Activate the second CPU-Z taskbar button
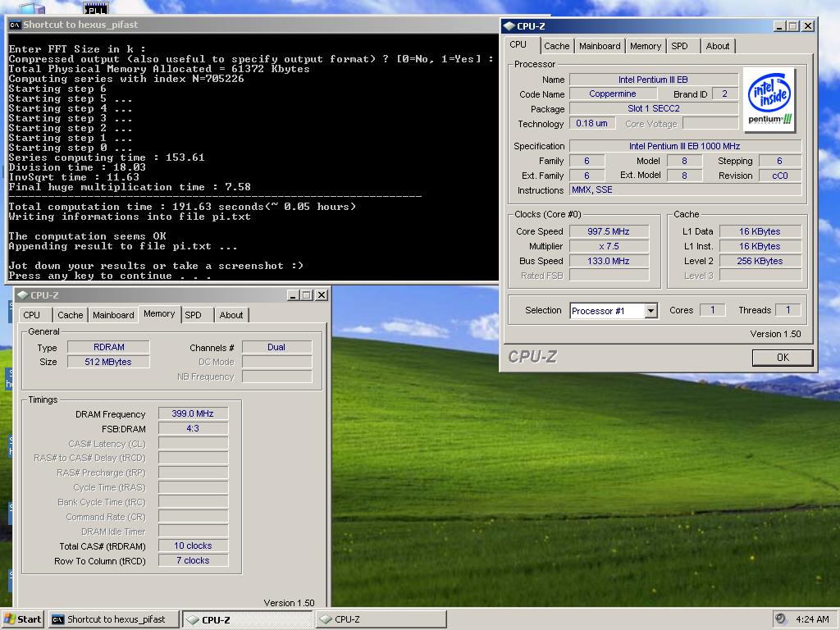This screenshot has width=840, height=630. [x=381, y=619]
